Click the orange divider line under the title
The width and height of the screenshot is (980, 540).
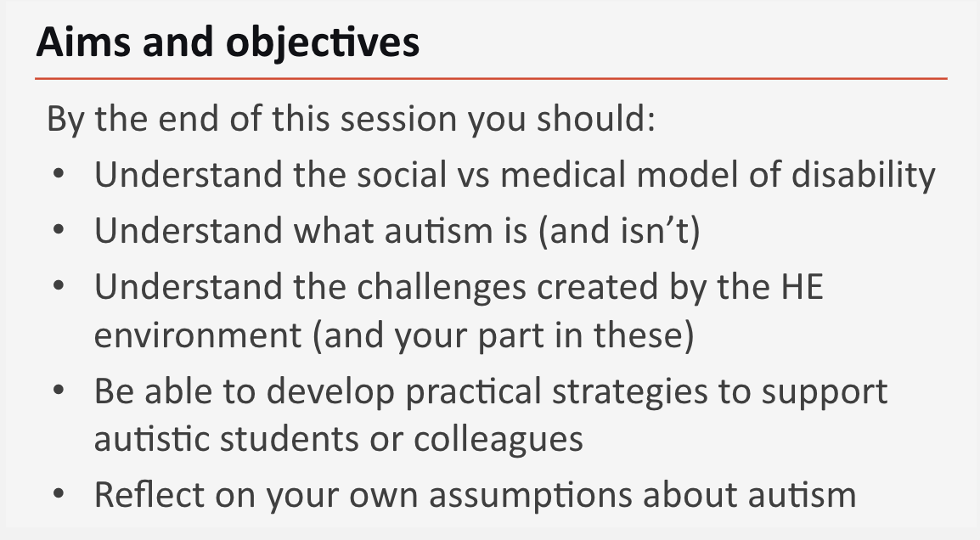coord(491,78)
